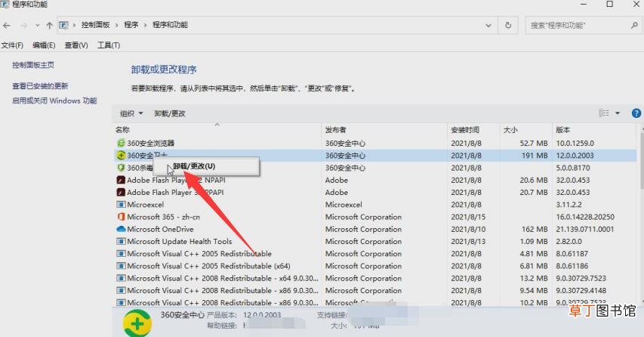644x337 pixels.
Task: Click the 360安全浏览器 program icon
Action: click(x=121, y=143)
